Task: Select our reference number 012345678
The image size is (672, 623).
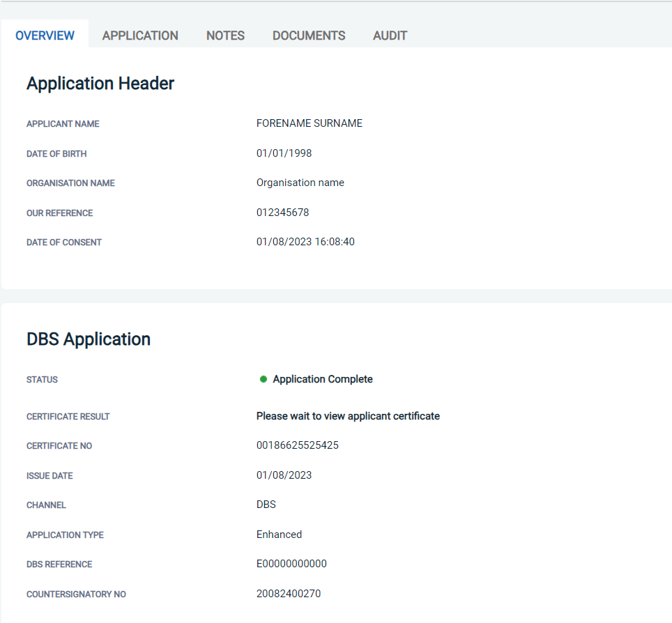Action: point(282,213)
